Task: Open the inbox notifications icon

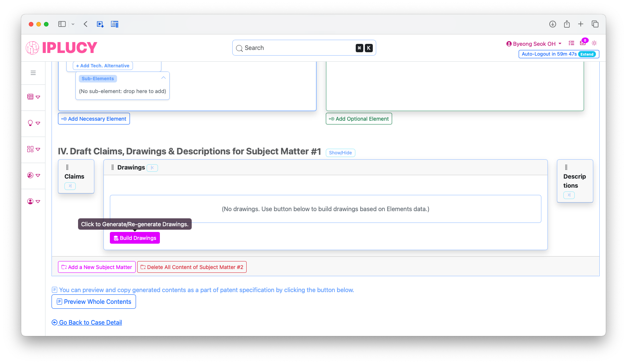Action: tap(583, 43)
